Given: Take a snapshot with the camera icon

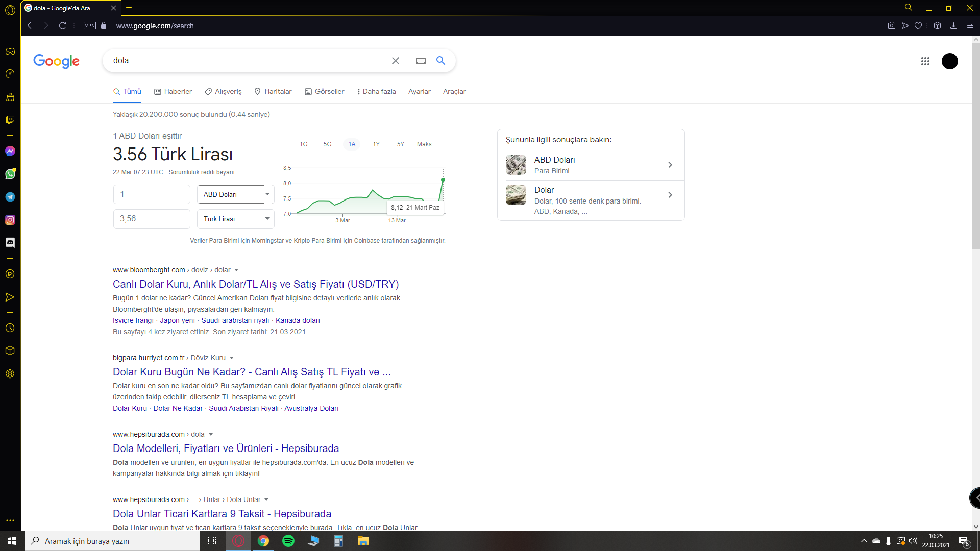Looking at the screenshot, I should coord(891,26).
